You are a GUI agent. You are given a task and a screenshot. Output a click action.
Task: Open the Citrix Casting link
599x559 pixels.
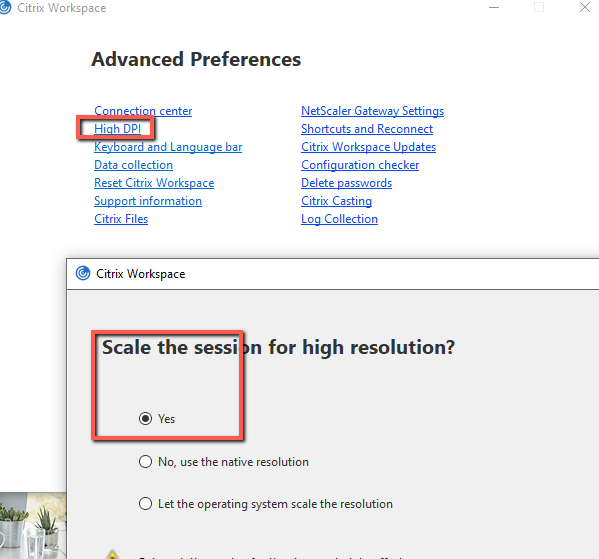336,201
